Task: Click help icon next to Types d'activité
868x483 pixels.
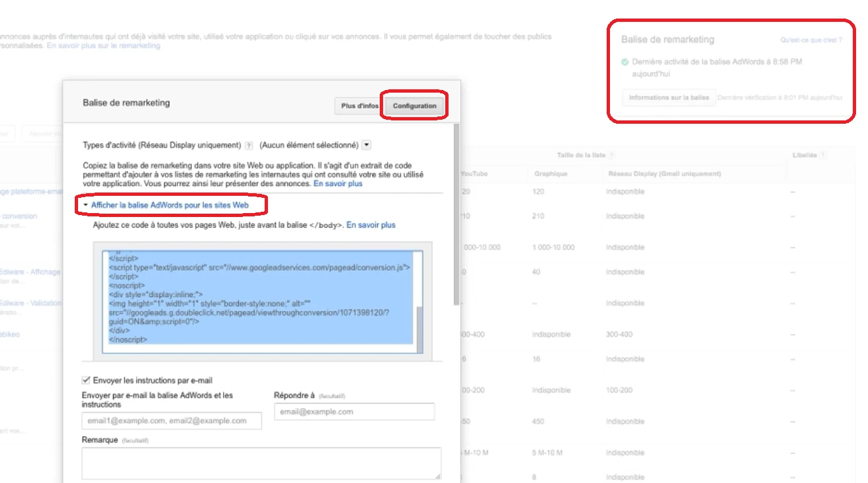Action: point(249,146)
